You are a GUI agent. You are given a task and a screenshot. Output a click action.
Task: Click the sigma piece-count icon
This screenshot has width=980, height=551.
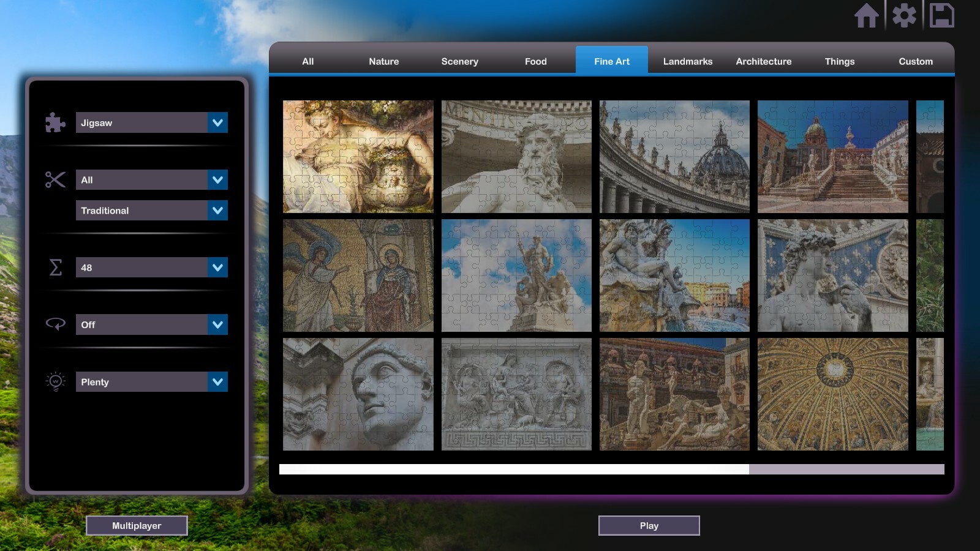[x=55, y=268]
